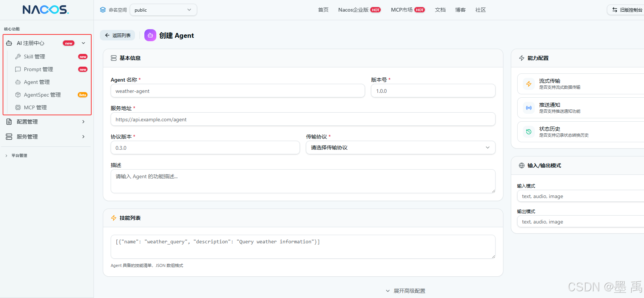Screen dimensions: 644x298
Task: Focus the 输入模式 input field
Action: pos(580,196)
